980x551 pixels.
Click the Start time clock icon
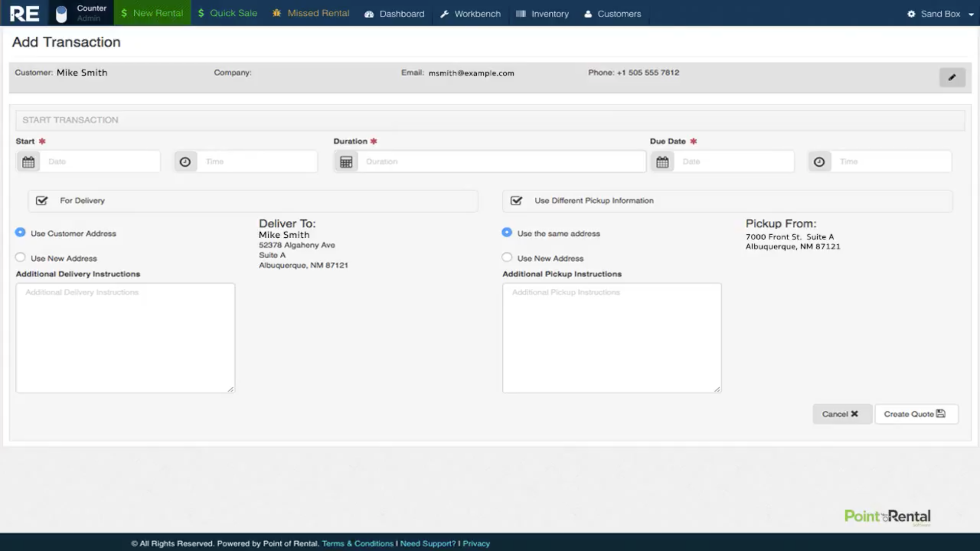pyautogui.click(x=185, y=162)
